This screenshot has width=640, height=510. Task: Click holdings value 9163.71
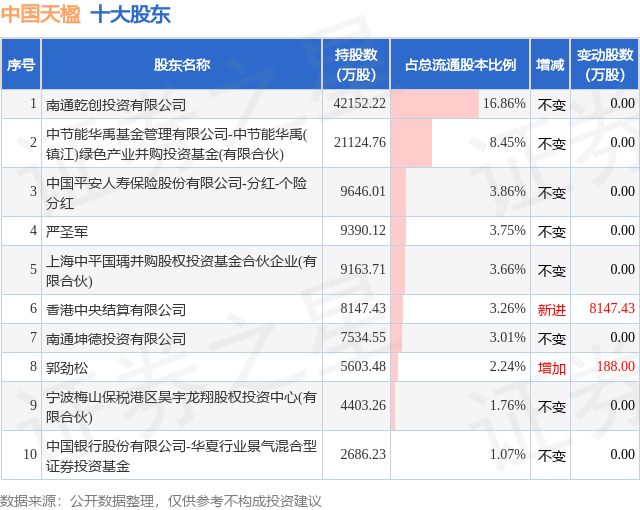[x=363, y=269]
